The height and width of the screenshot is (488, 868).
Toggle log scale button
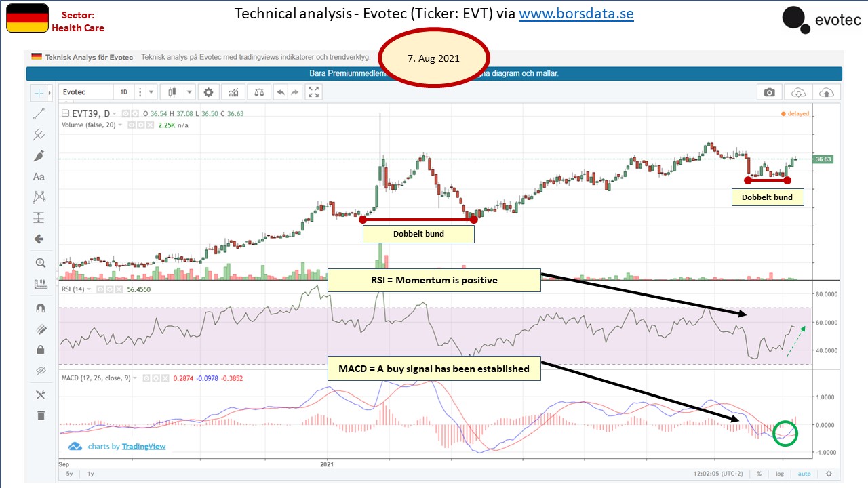click(781, 474)
